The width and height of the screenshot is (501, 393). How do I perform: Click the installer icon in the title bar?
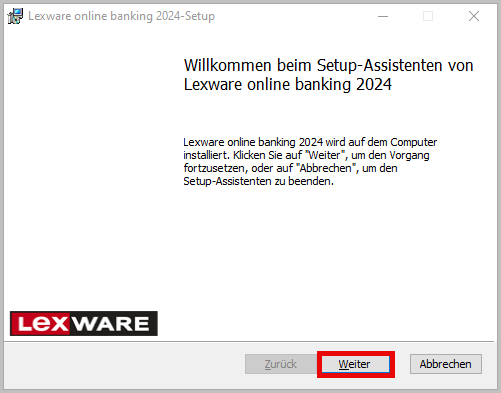15,16
